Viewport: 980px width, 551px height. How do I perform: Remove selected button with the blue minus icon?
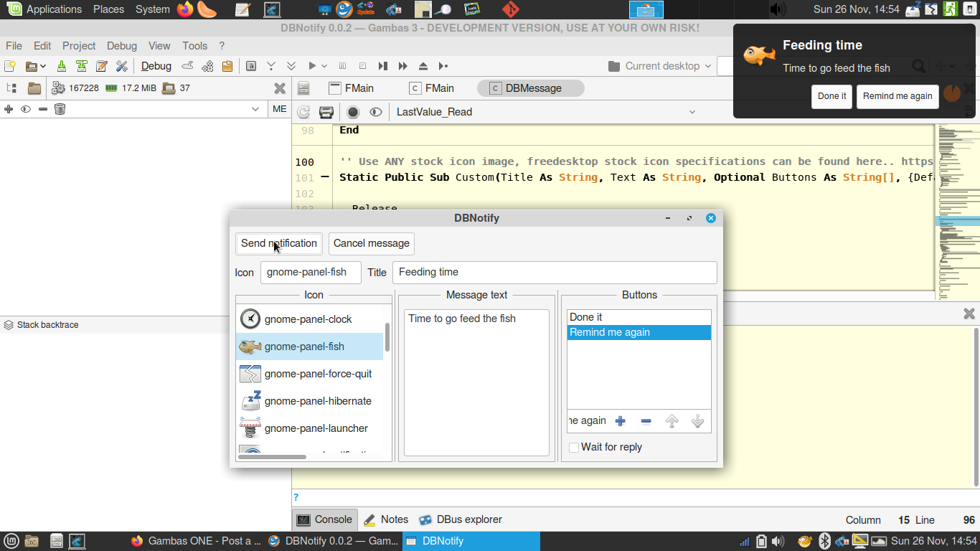[x=646, y=421]
